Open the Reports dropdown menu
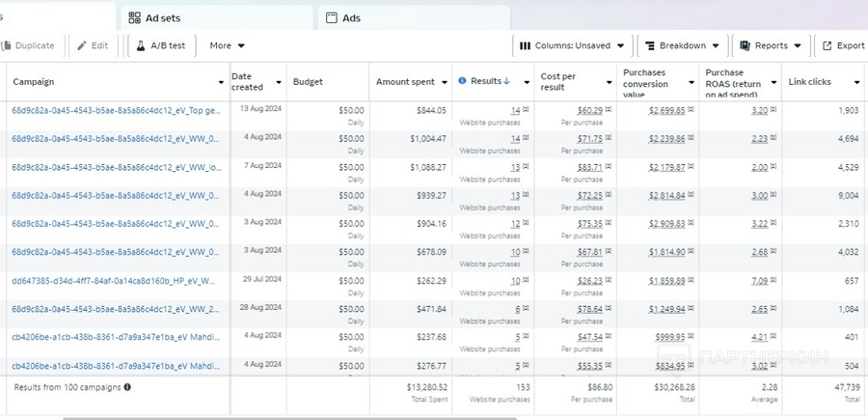Image resolution: width=868 pixels, height=420 pixels. [771, 45]
